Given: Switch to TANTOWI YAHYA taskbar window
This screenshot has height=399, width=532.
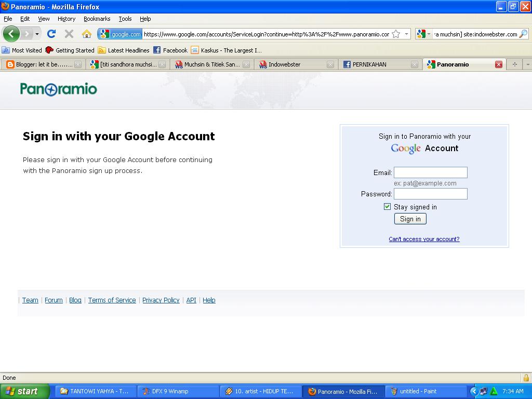Looking at the screenshot, I should click(x=95, y=391).
